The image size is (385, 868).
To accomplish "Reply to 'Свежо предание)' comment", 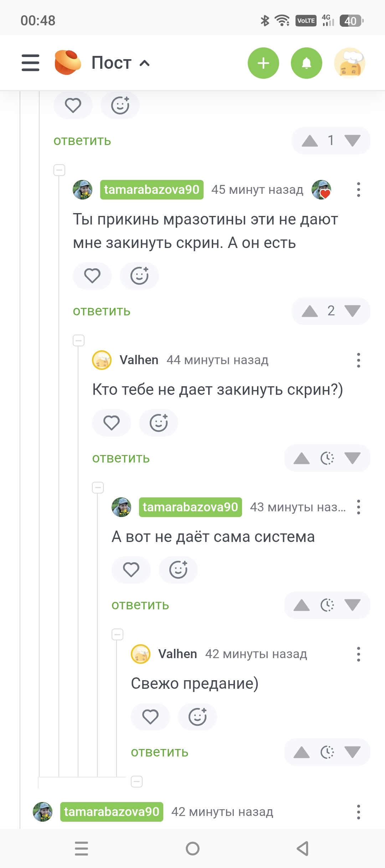I will (x=159, y=752).
